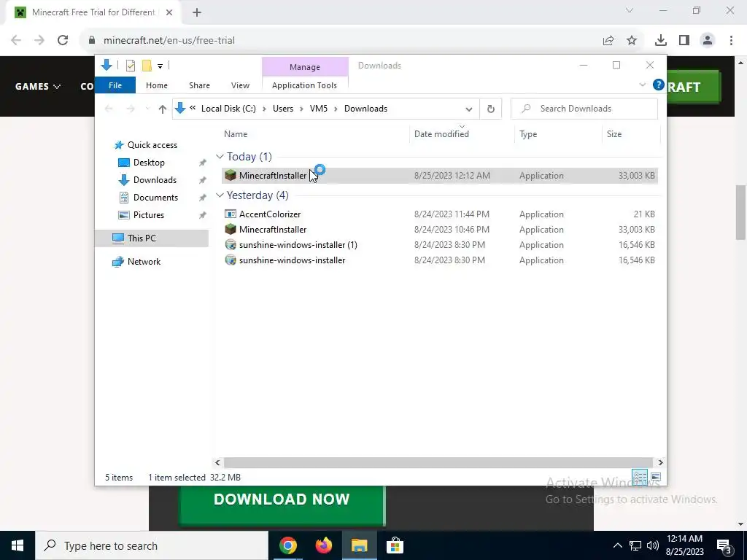The image size is (747, 560).
Task: Open Chrome tab search dropdown arrow
Action: [x=630, y=10]
